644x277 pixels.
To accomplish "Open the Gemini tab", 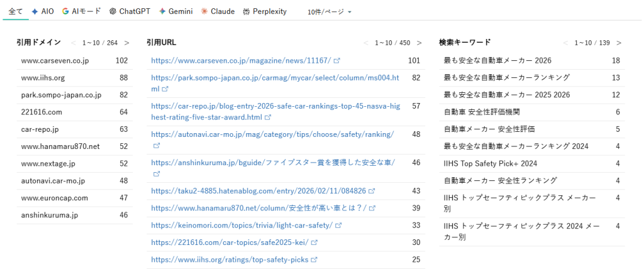I will (176, 11).
